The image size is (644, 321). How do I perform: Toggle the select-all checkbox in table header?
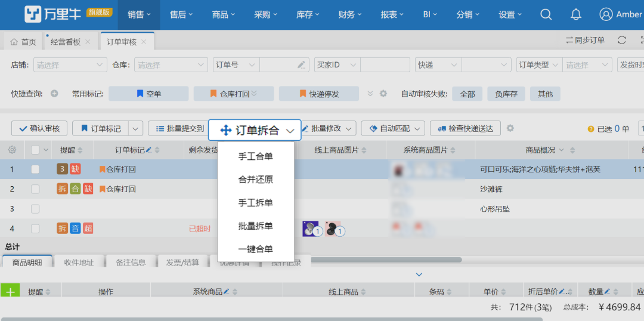[x=35, y=150]
